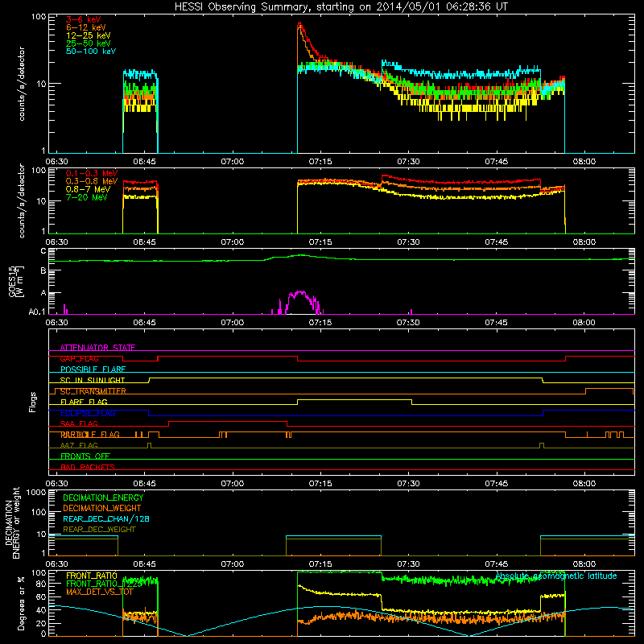Click the MAX_DET_VS_TOT legend label
Screen dimensions: 644x644
tap(99, 592)
